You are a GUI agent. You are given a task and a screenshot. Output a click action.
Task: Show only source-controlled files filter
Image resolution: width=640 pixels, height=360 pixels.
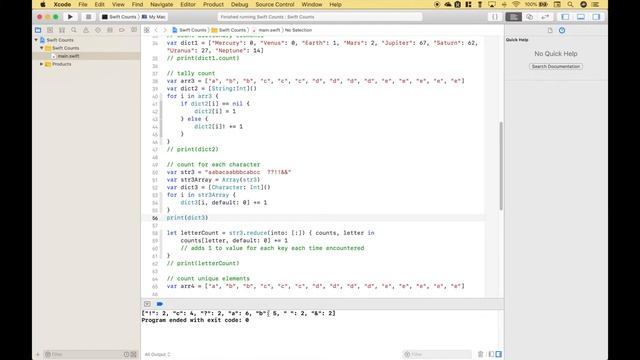pyautogui.click(x=133, y=354)
